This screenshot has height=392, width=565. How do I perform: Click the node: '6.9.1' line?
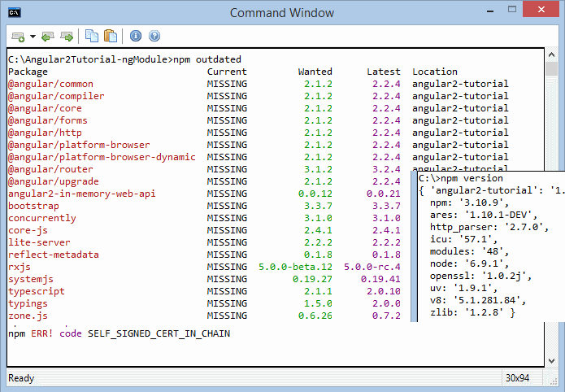[470, 264]
